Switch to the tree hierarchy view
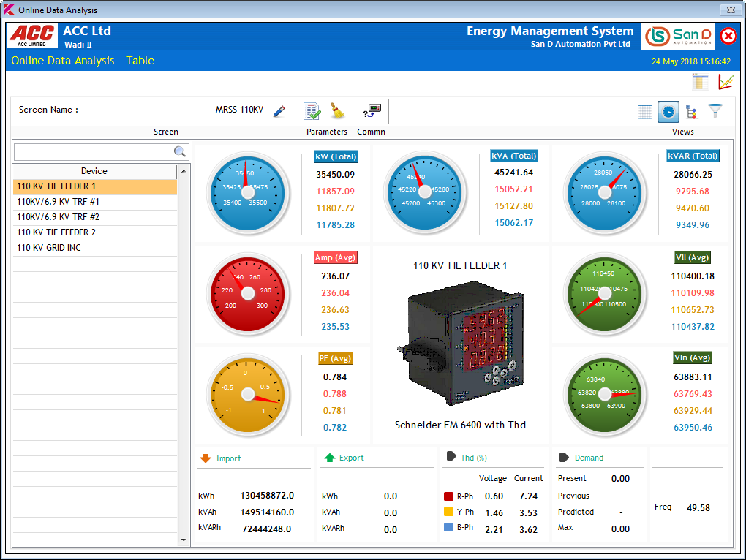 click(x=691, y=112)
